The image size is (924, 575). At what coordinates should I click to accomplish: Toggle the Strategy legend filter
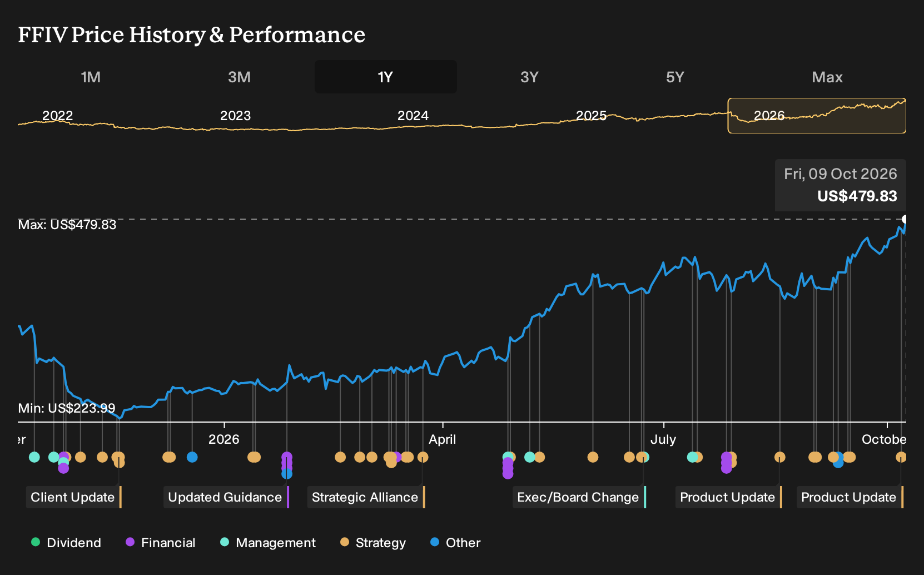point(373,543)
